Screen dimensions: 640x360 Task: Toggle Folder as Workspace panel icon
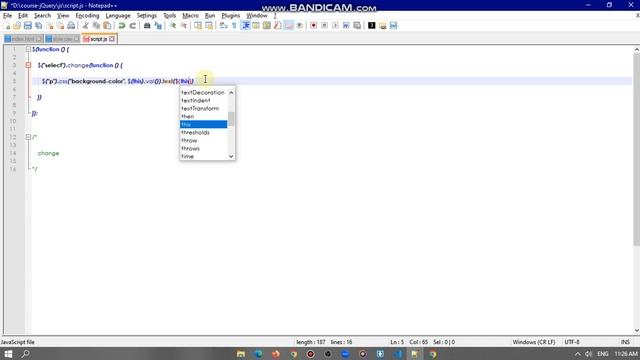[x=289, y=26]
